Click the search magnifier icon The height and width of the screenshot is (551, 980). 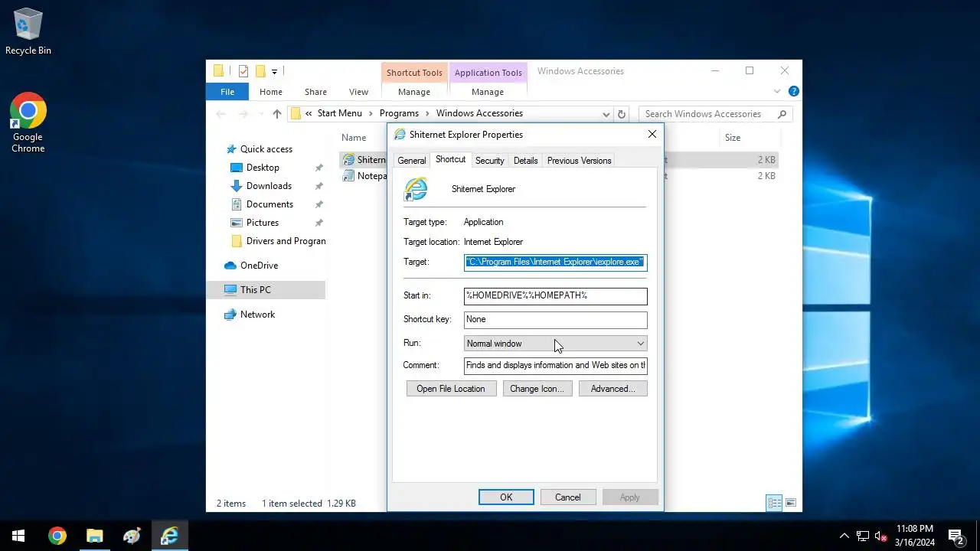tap(782, 114)
